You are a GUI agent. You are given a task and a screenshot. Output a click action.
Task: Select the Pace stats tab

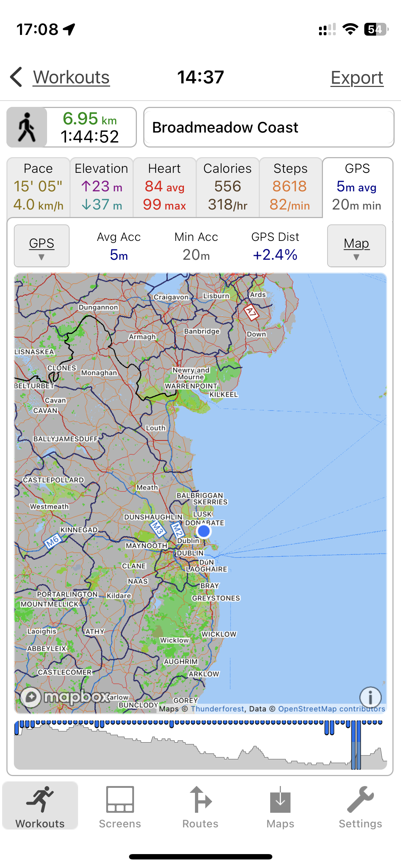tap(38, 187)
